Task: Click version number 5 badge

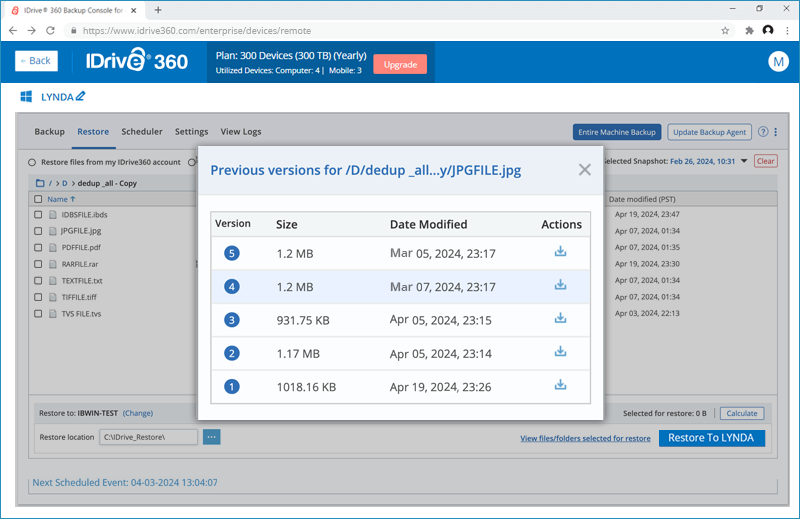Action: (x=232, y=253)
